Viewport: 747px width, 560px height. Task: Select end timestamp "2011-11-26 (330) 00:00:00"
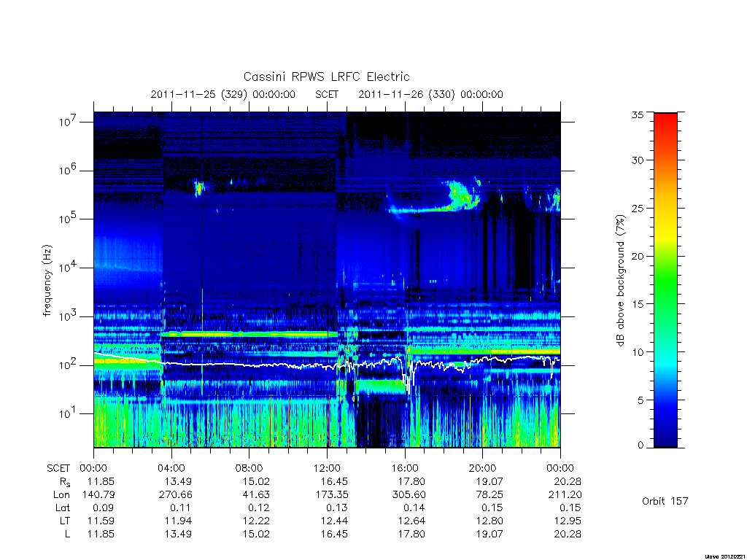(430, 94)
